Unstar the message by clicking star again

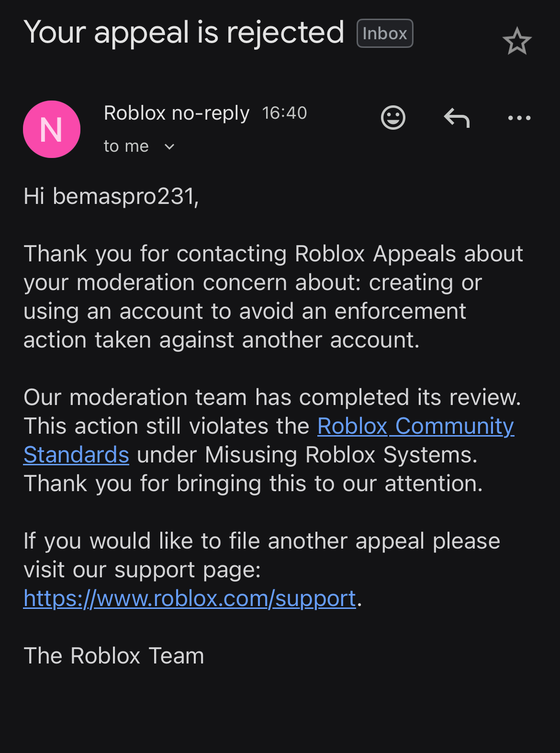click(518, 41)
